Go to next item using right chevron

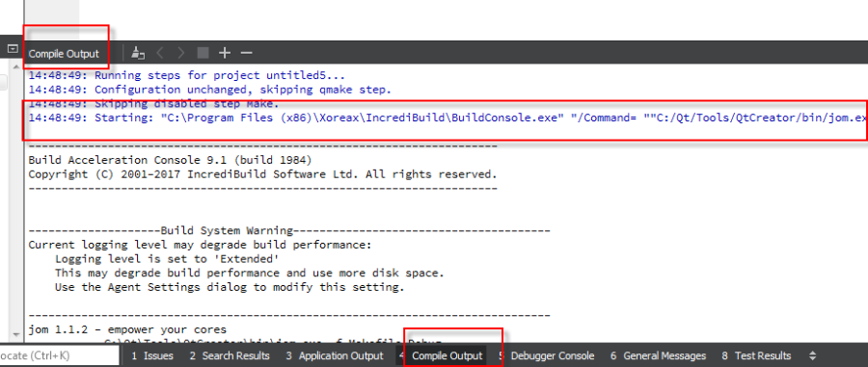(181, 53)
